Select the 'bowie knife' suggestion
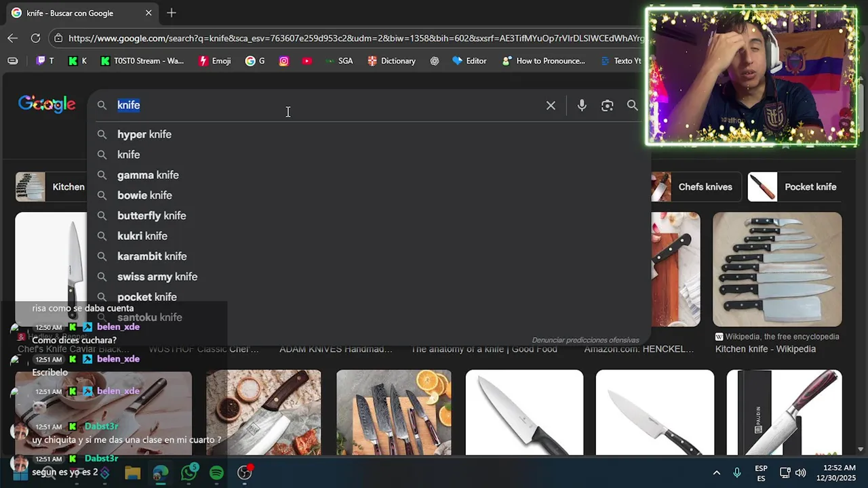 pyautogui.click(x=370, y=195)
